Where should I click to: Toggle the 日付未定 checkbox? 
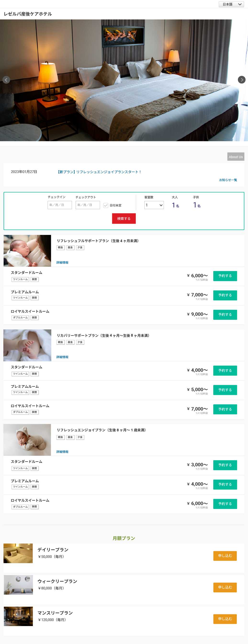coord(106,205)
